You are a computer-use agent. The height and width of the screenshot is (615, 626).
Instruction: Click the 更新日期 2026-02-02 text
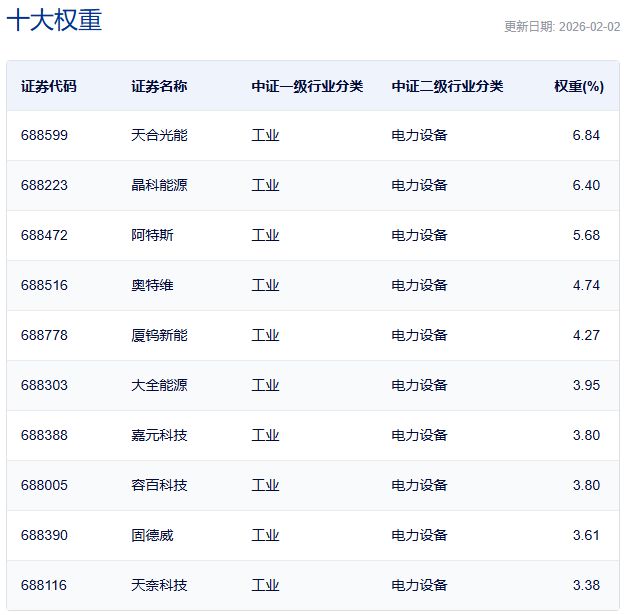tap(562, 27)
